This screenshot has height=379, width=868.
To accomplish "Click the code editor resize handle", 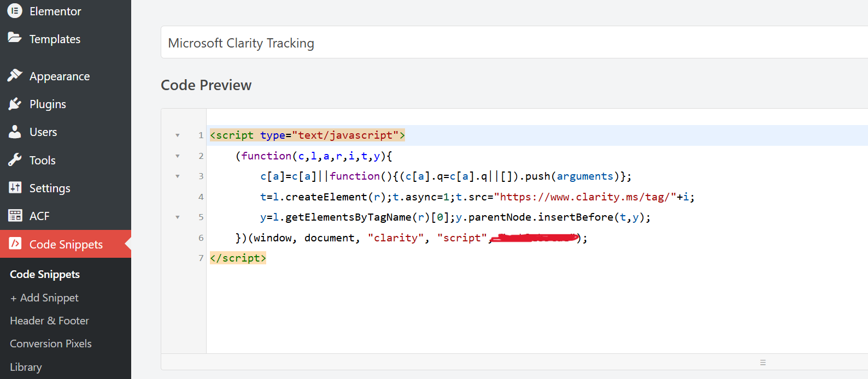I will (763, 363).
